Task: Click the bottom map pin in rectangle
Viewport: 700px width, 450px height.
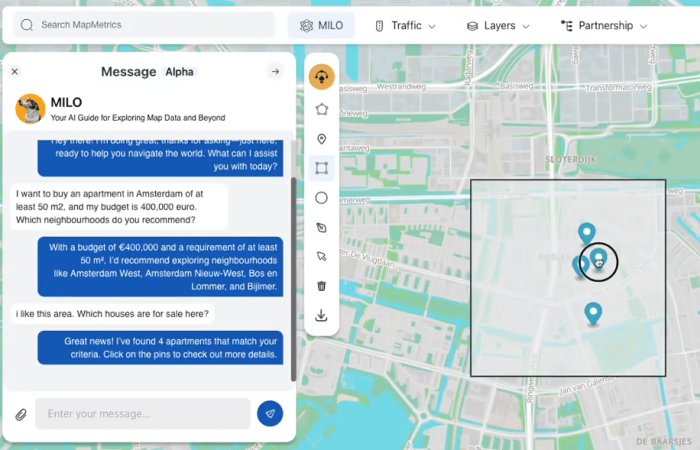Action: (593, 313)
